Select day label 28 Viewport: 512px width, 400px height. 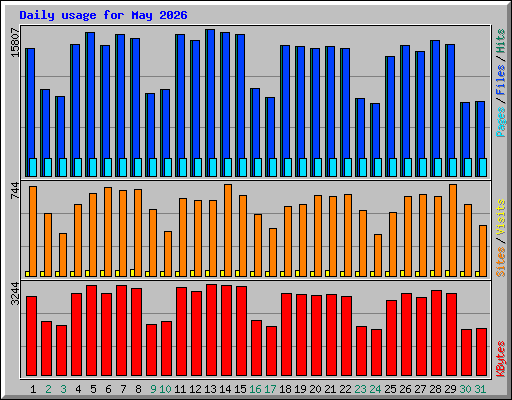click(x=435, y=389)
